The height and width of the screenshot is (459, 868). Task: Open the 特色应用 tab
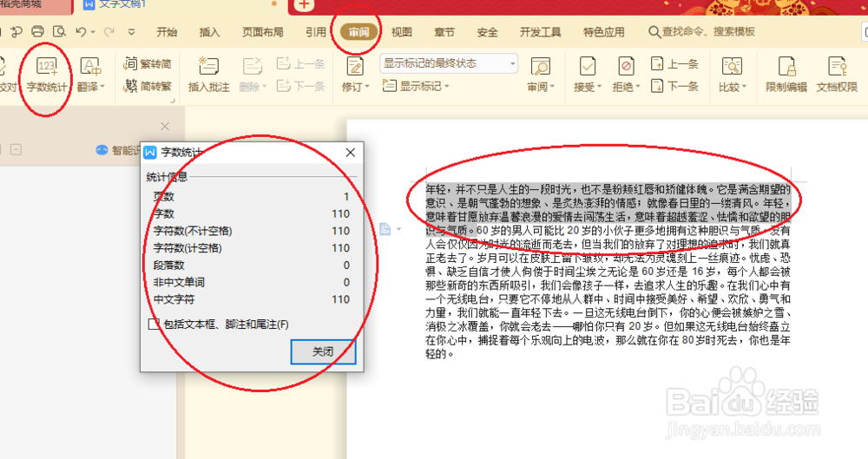[603, 32]
